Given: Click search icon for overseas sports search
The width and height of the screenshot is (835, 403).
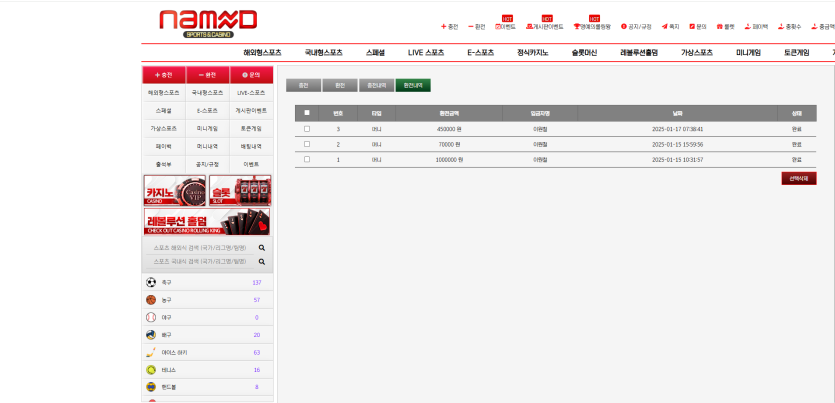Looking at the screenshot, I should click(x=262, y=247).
